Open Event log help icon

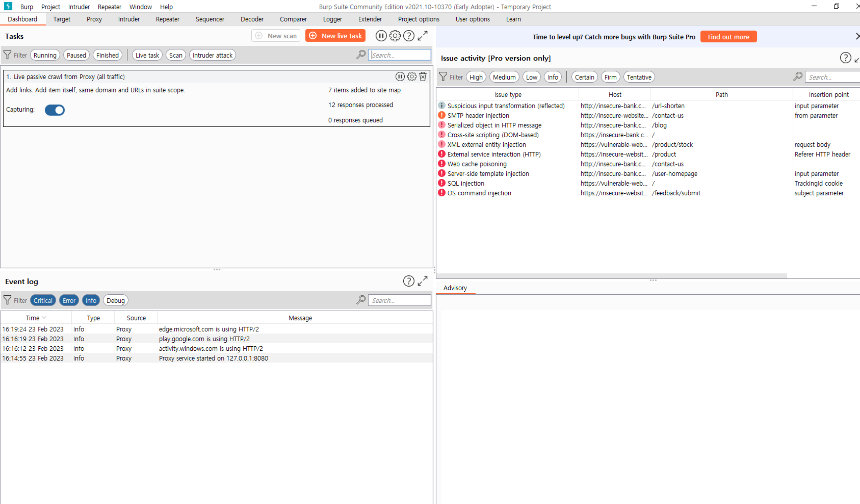pos(408,281)
